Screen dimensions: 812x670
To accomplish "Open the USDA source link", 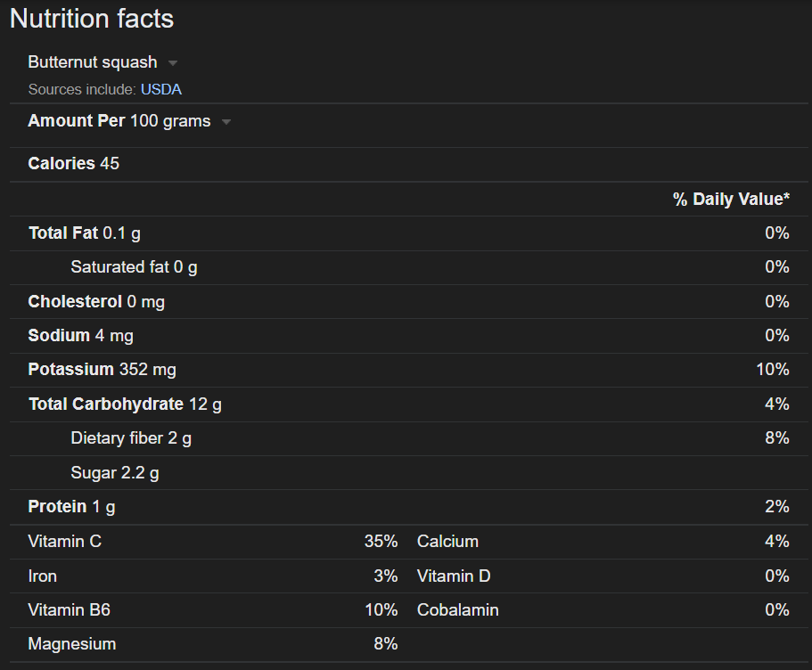I will (161, 89).
